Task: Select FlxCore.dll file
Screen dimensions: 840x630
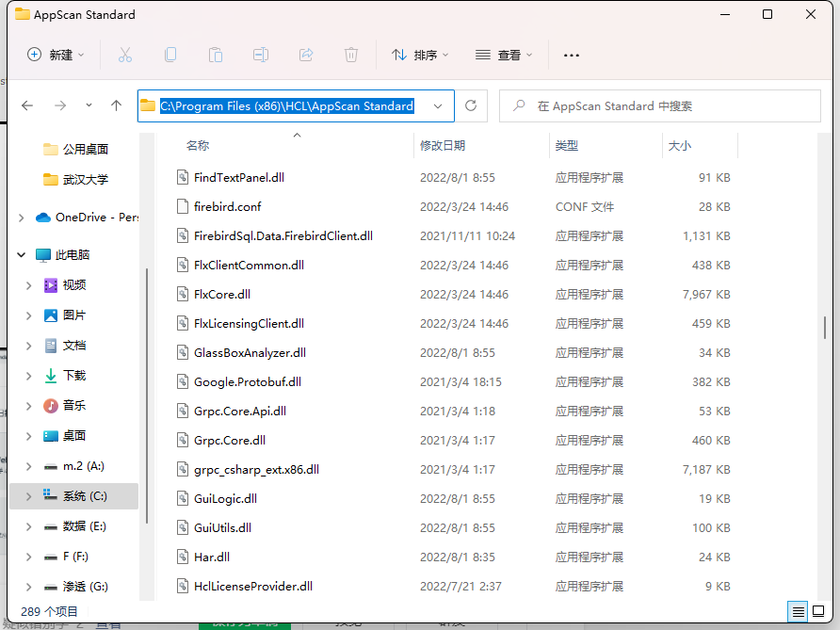Action: 222,294
